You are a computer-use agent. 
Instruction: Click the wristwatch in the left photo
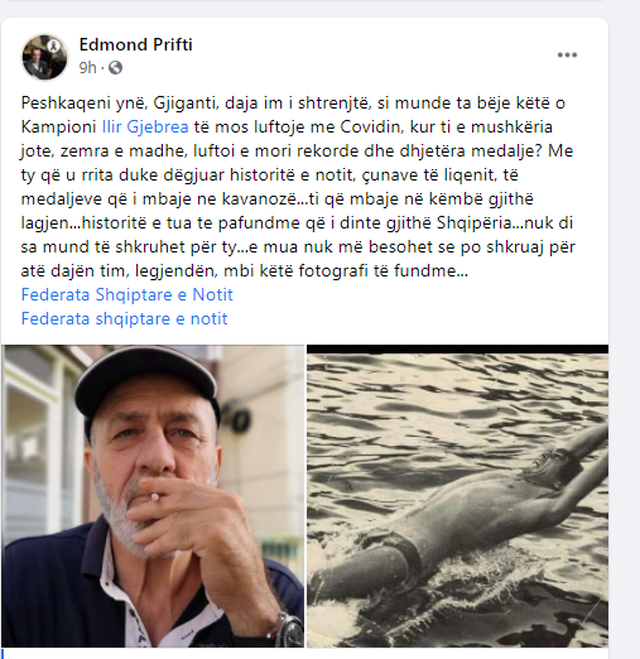coord(288,629)
